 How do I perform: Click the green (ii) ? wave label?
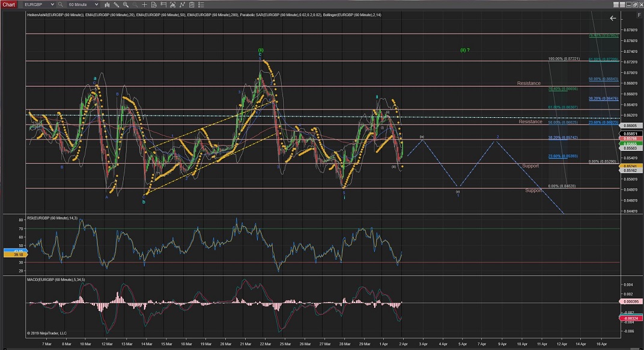click(464, 50)
